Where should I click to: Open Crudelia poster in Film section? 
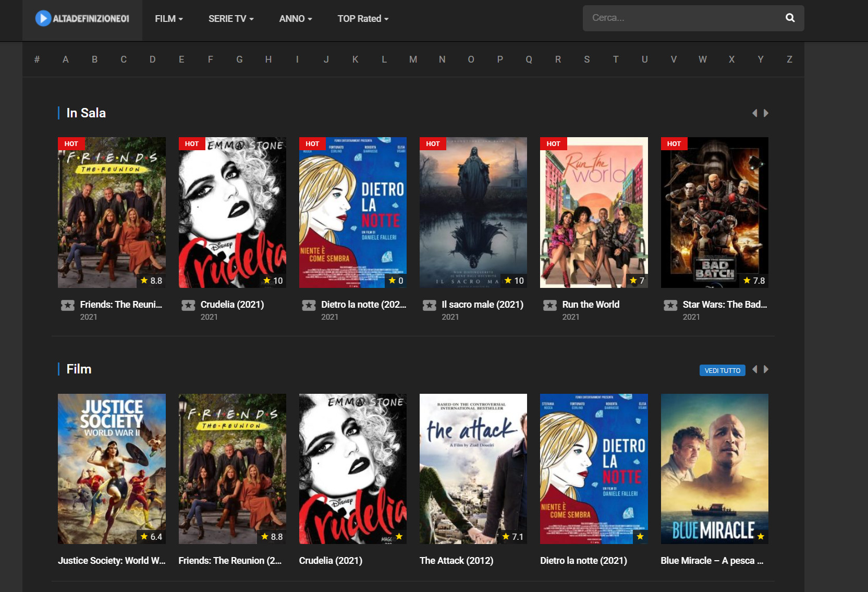(x=353, y=469)
